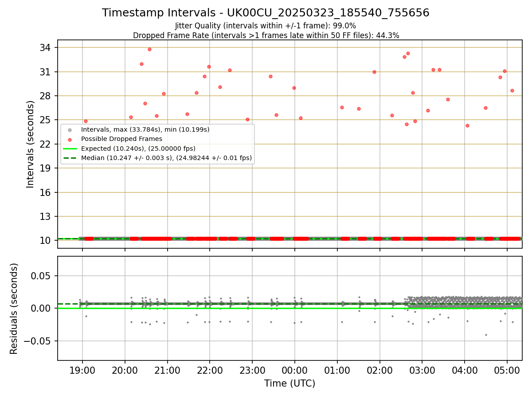The image size is (532, 399).
Task: Click the red dot marker in the legend
Action: 70,139
